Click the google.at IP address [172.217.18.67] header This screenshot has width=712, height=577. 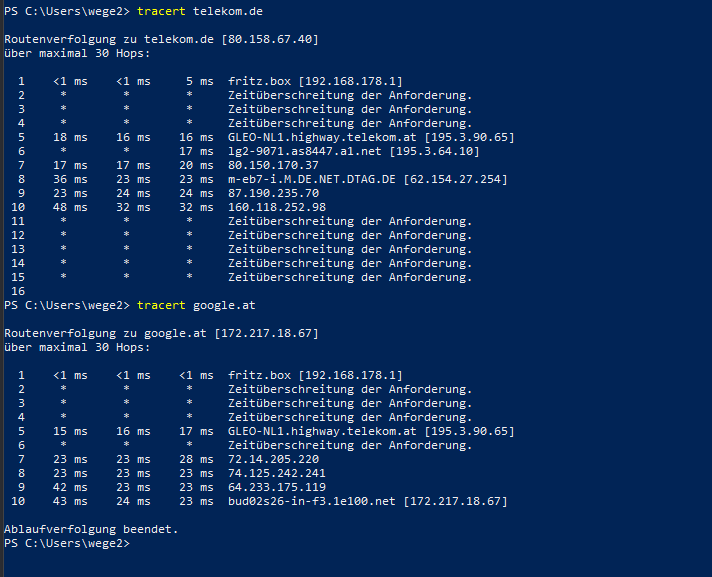click(266, 334)
